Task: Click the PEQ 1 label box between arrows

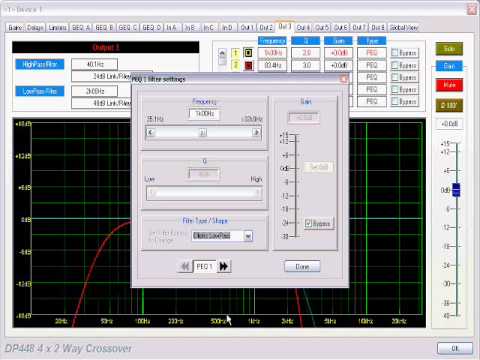Action: [x=205, y=266]
